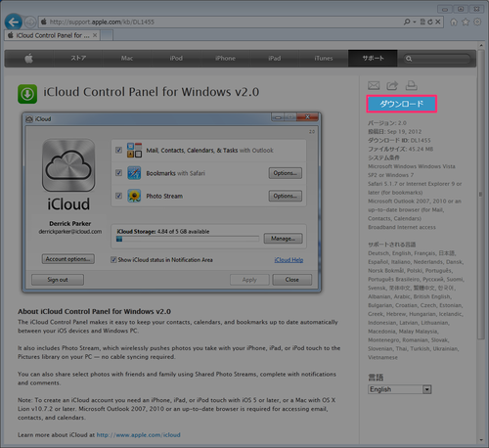Toggle Photo Stream checkbox
489x448 pixels.
[x=118, y=196]
